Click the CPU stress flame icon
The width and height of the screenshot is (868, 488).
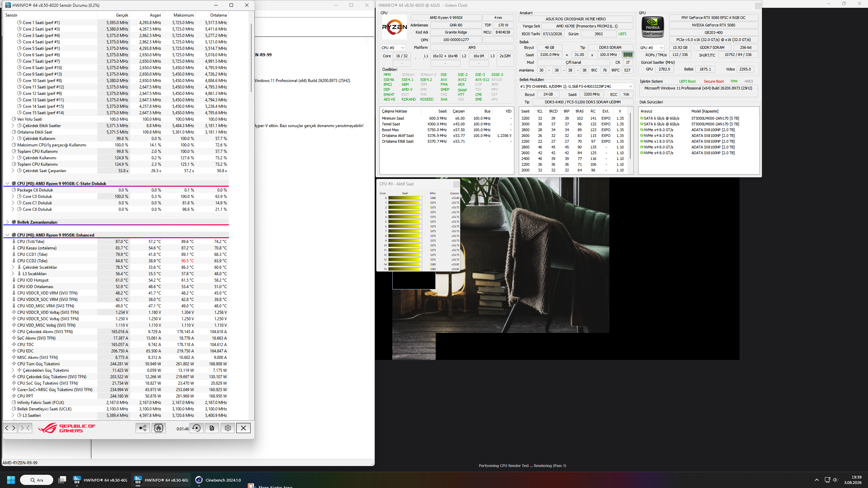point(158,428)
